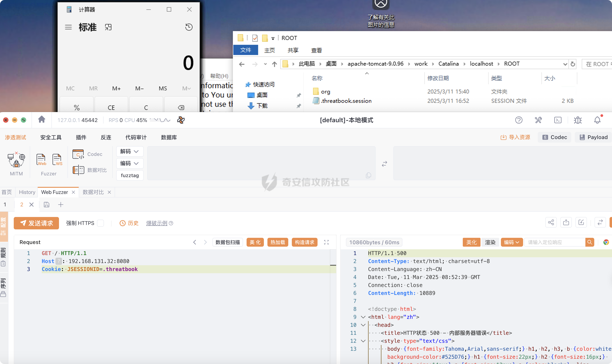Click the swap arrows between codec panels
Screen dimensions: 612x364
[x=384, y=164]
